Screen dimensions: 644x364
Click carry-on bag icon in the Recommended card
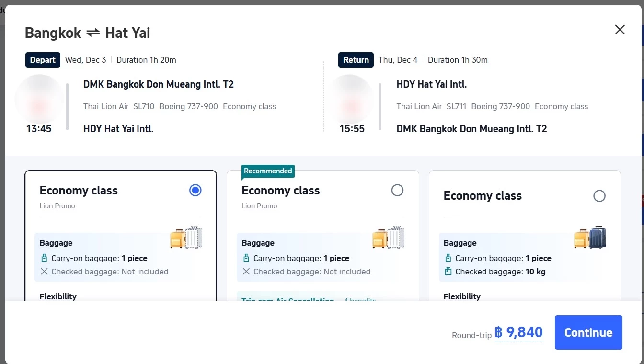[x=246, y=258]
